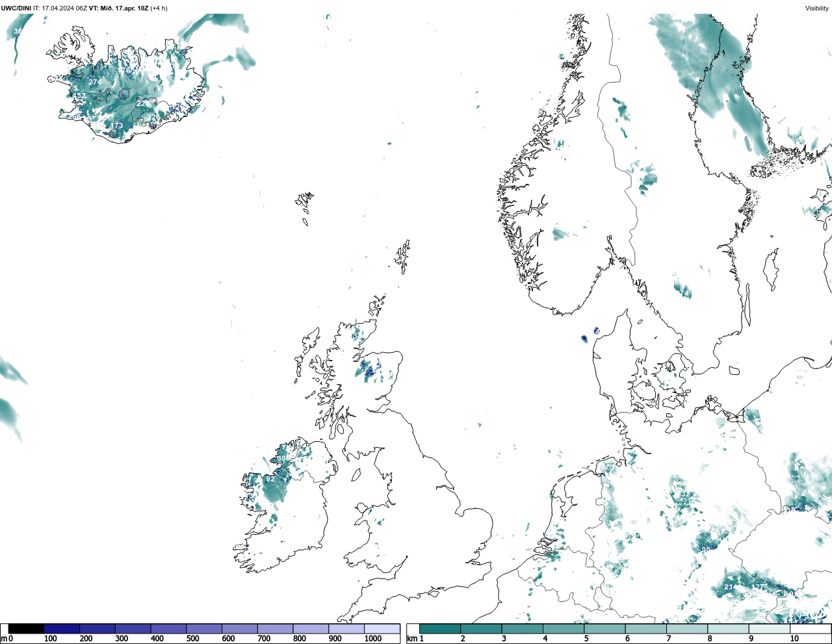Click the "127" value on the map
The height and width of the screenshot is (644, 832).
[x=757, y=587]
